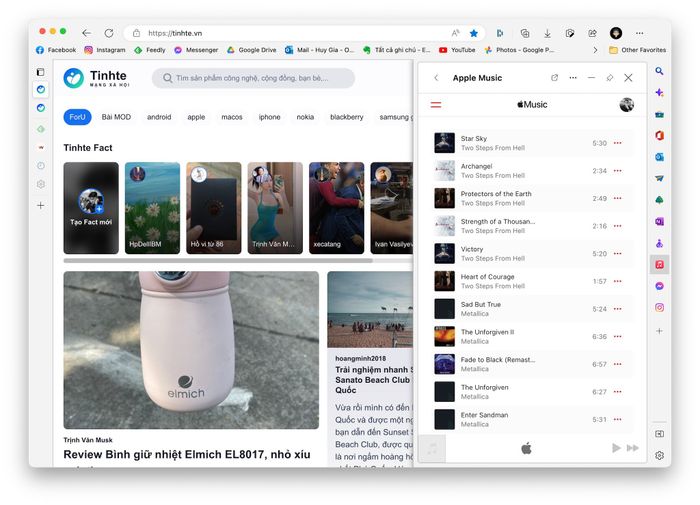The height and width of the screenshot is (505, 700).
Task: Switch to the macos topic tab
Action: 232,117
